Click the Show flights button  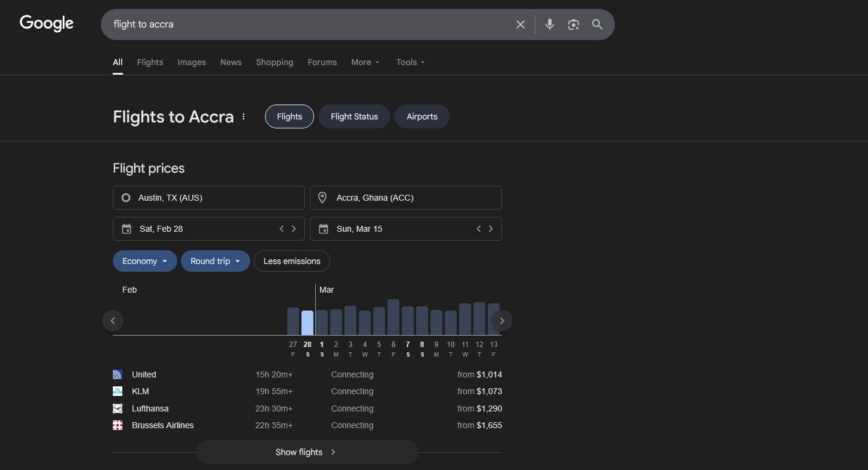click(x=307, y=452)
